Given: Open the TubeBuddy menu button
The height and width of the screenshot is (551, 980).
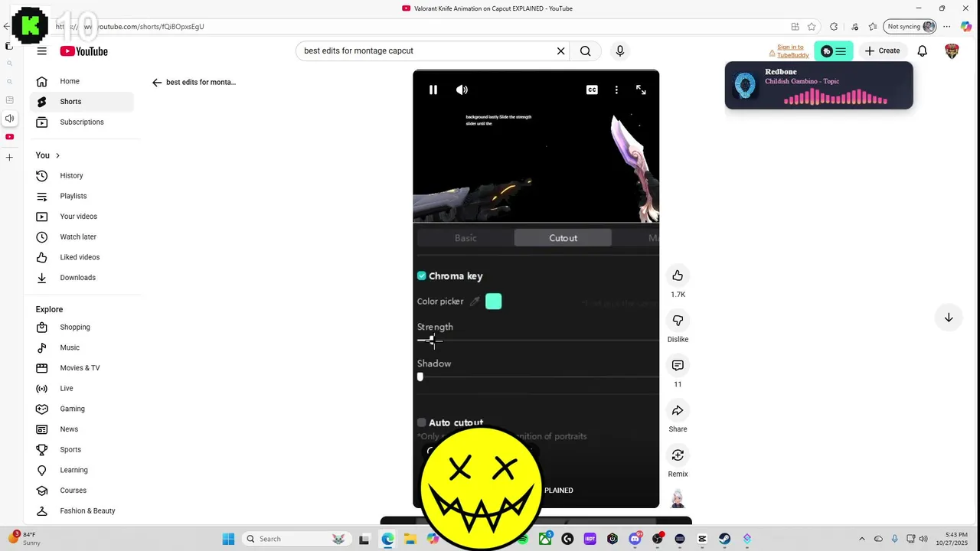Looking at the screenshot, I should [x=834, y=51].
